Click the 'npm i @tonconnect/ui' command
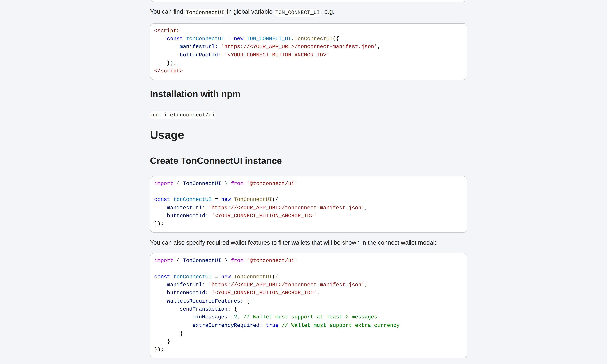 [183, 115]
